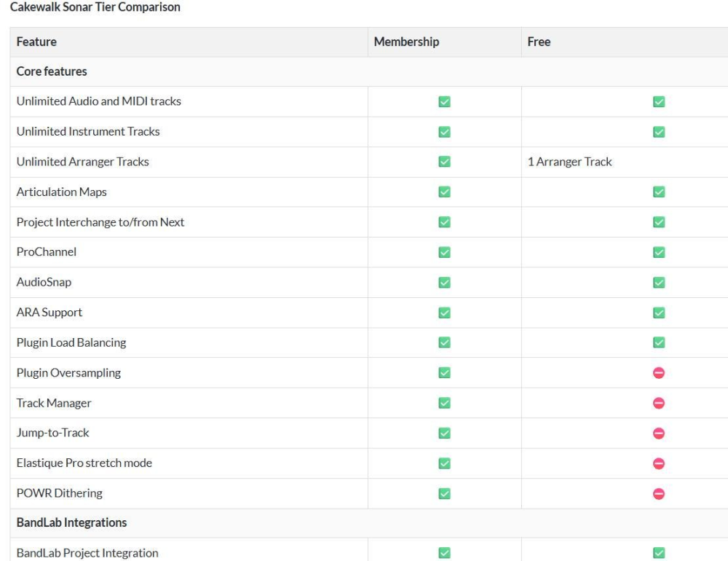This screenshot has height=561, width=728.
Task: Select 'ARA Support' row label
Action: pos(50,313)
